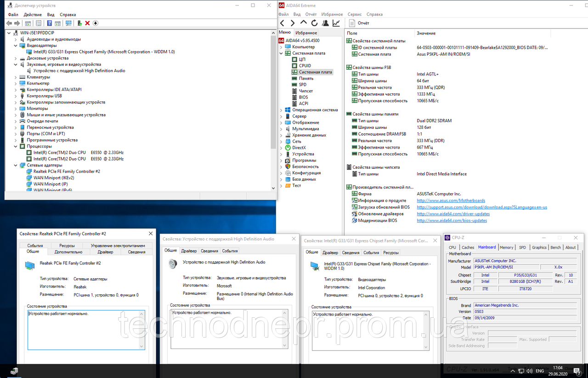Switch to the Memory tab in CPU-Z
588x378 pixels.
click(507, 247)
